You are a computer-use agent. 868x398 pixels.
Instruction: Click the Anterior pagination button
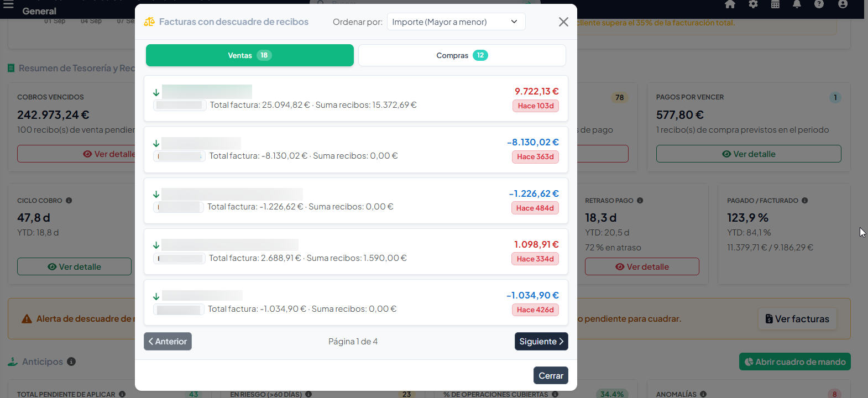click(168, 342)
